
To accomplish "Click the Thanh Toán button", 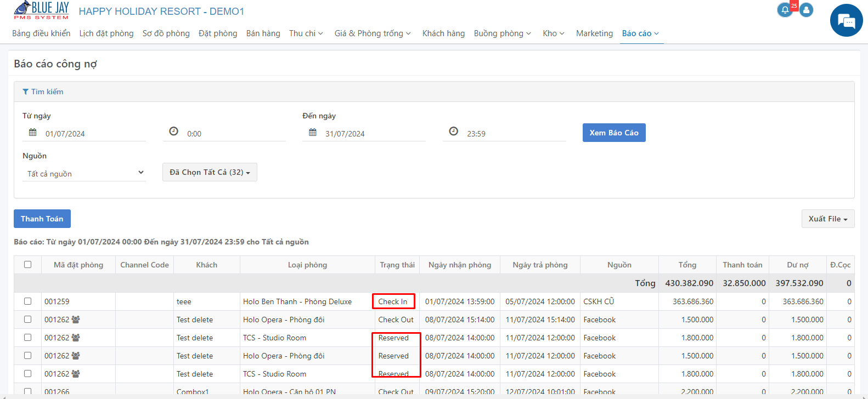I will coord(42,219).
